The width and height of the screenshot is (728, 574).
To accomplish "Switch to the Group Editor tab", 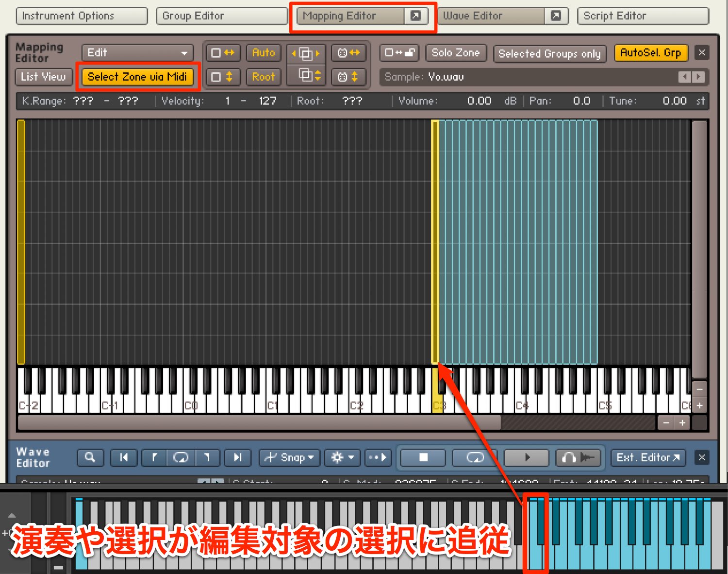I will tap(222, 16).
